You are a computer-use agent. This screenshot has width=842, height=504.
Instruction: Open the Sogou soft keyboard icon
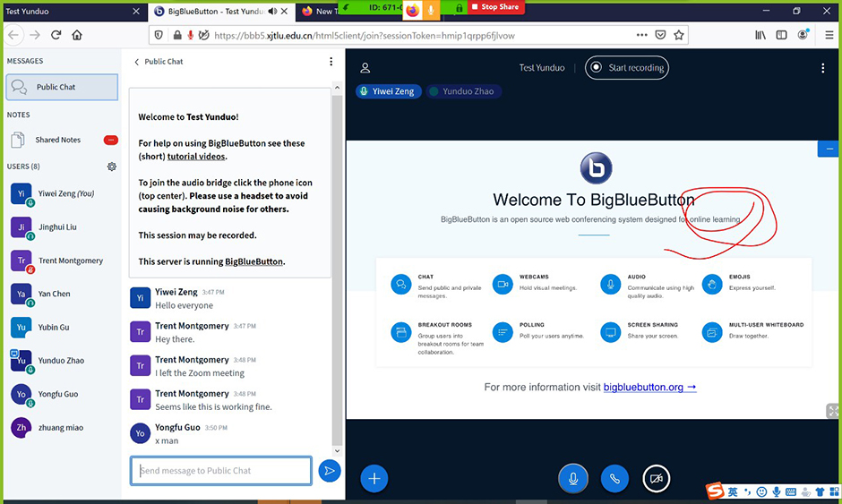coord(790,491)
